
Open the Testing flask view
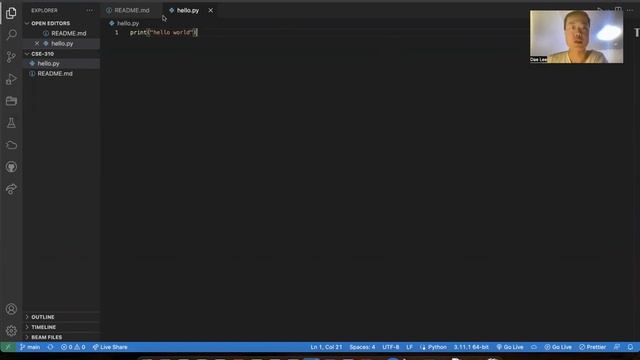(x=11, y=123)
